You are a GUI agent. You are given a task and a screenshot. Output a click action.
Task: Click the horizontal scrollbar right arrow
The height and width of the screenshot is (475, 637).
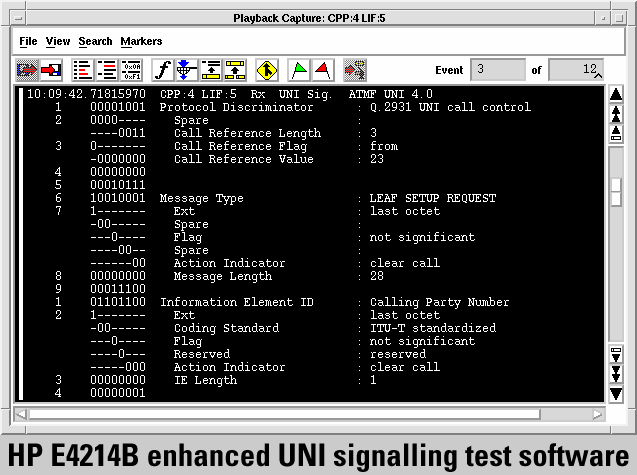(598, 413)
